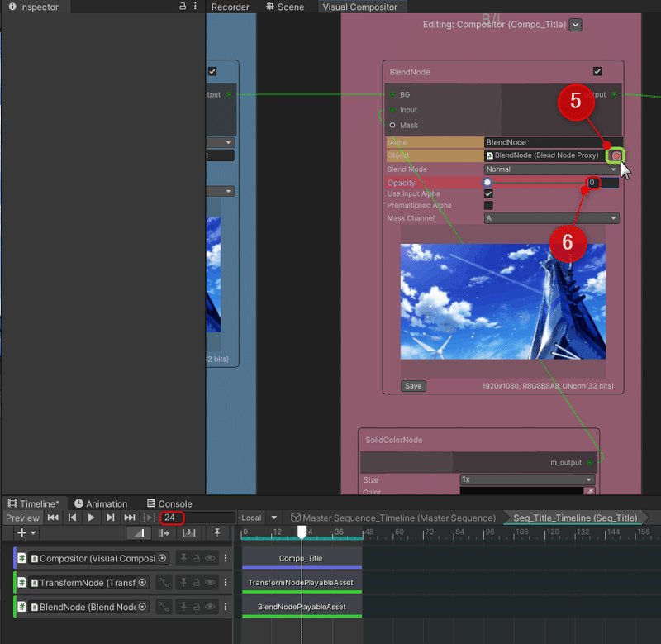Lock the BlendNode track
Viewport: 661px width, 644px height.
pos(197,607)
